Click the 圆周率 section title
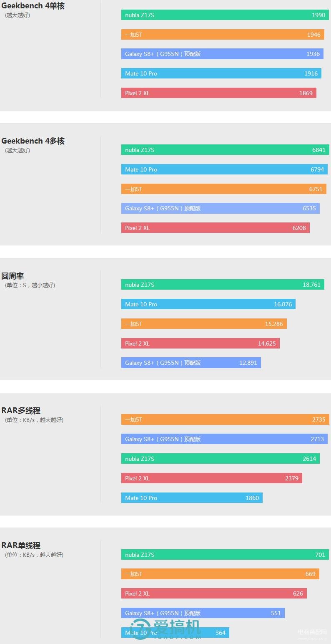This screenshot has width=331, height=644. (x=13, y=276)
